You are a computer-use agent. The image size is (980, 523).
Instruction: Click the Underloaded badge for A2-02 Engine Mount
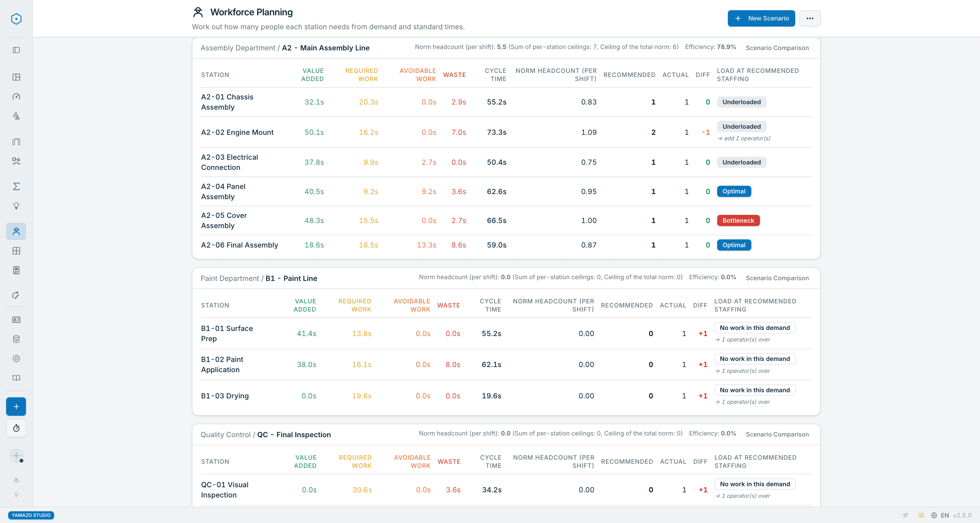741,126
